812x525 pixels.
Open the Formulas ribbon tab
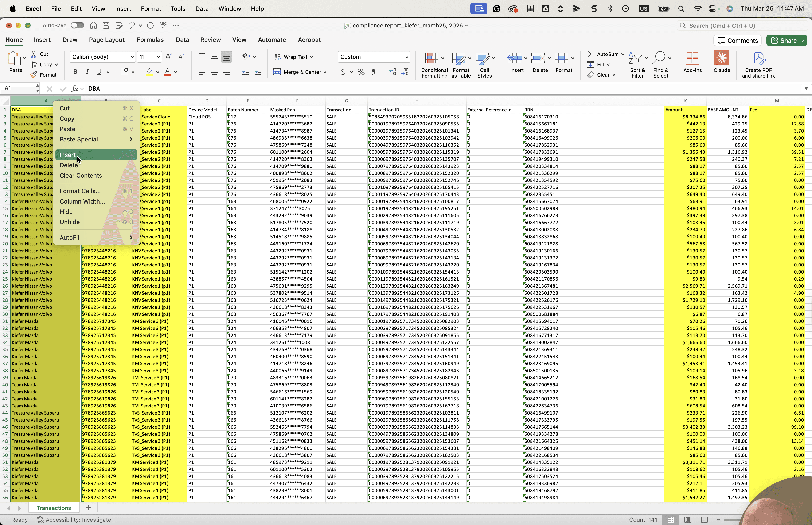point(150,39)
